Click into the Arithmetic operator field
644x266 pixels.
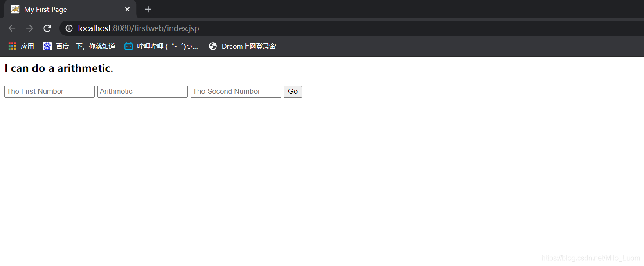(143, 92)
